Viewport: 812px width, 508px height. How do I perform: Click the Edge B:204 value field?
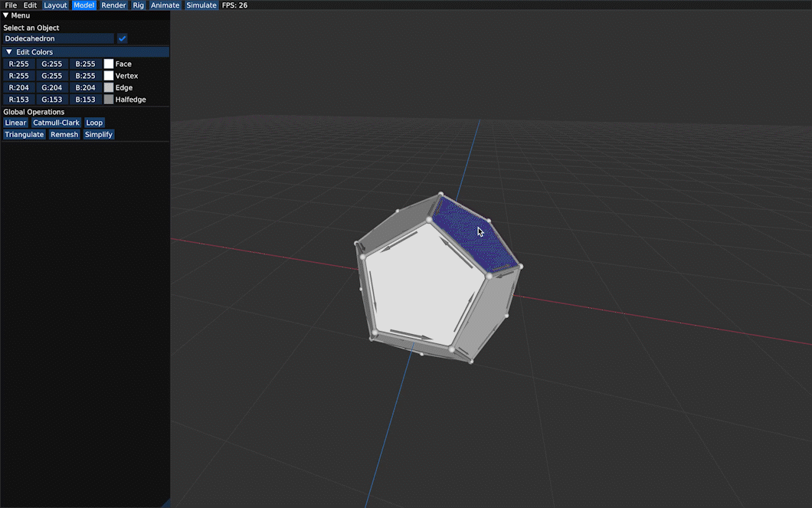point(86,87)
